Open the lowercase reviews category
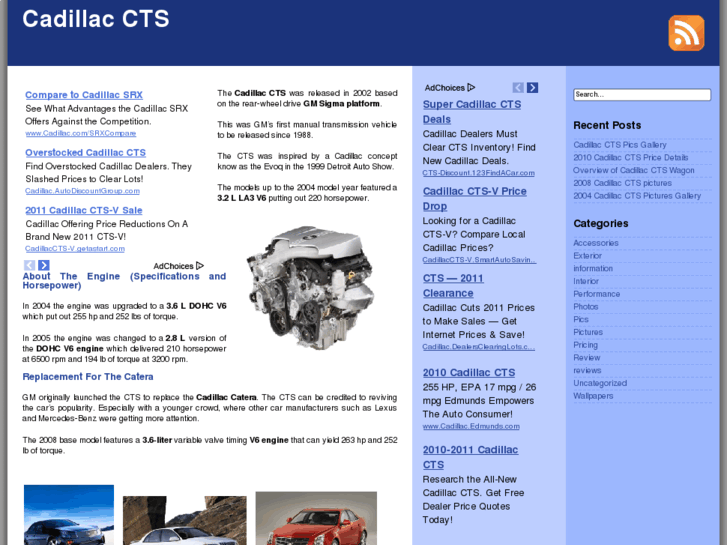This screenshot has height=545, width=727. (587, 371)
